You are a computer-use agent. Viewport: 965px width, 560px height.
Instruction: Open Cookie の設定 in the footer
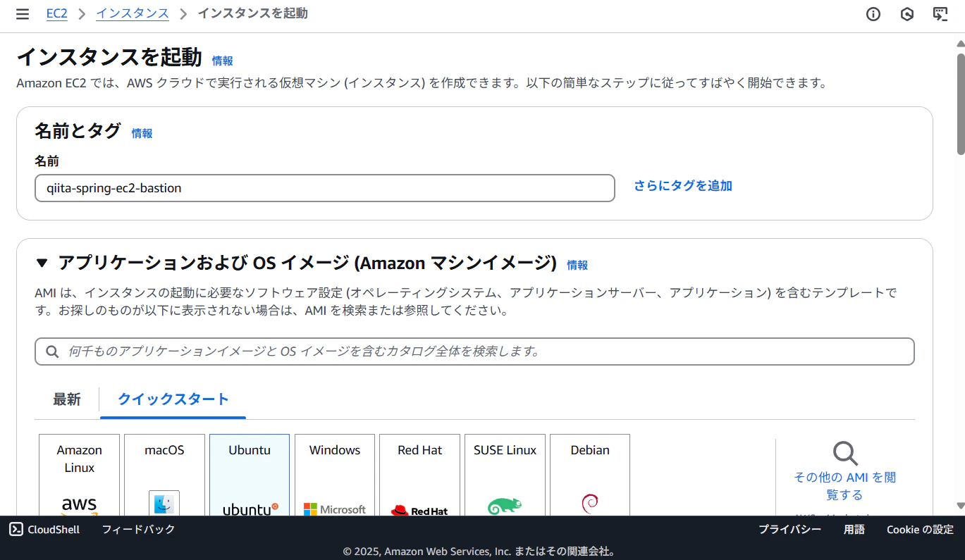(x=920, y=530)
